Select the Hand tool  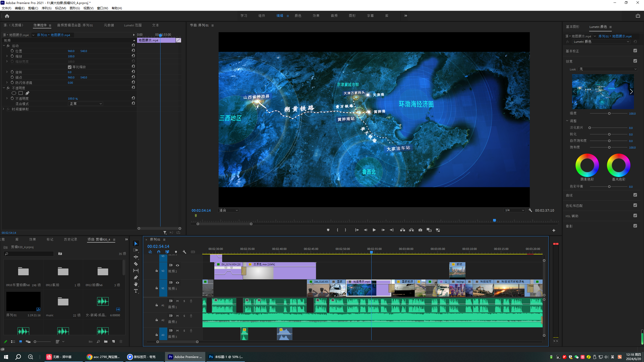136,284
